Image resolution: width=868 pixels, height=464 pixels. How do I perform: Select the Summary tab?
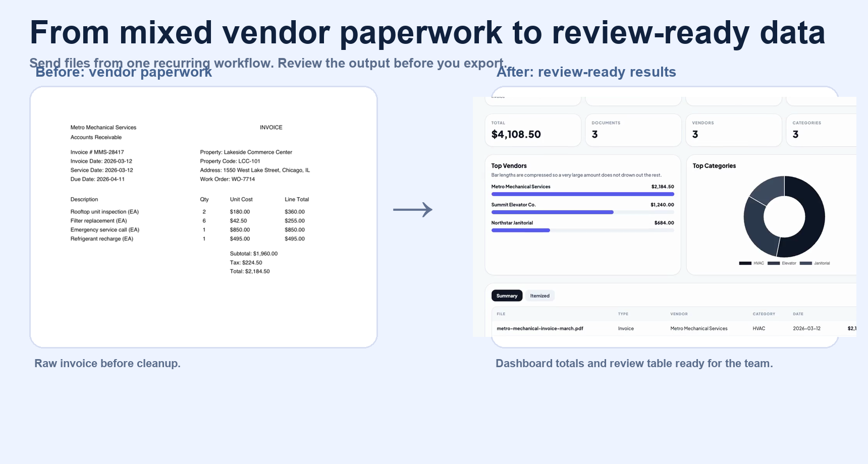click(507, 296)
